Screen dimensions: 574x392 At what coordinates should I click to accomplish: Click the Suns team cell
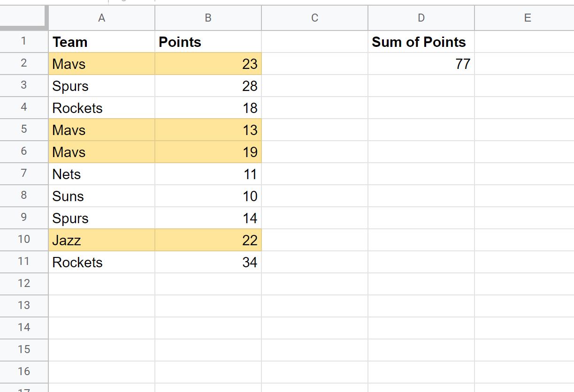tap(101, 196)
